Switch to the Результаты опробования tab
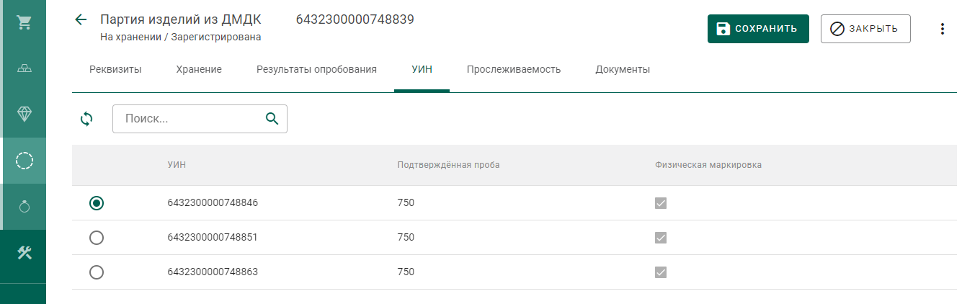This screenshot has height=304, width=980. pos(316,70)
